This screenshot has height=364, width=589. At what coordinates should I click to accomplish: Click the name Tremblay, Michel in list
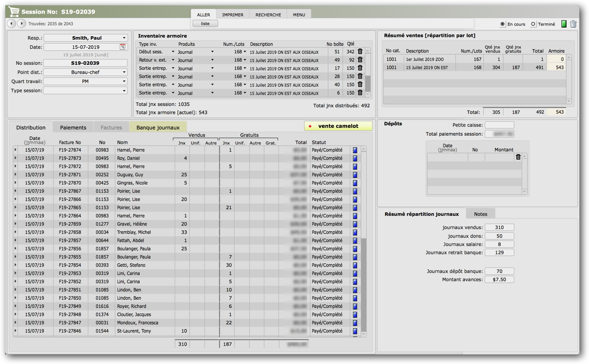(134, 232)
